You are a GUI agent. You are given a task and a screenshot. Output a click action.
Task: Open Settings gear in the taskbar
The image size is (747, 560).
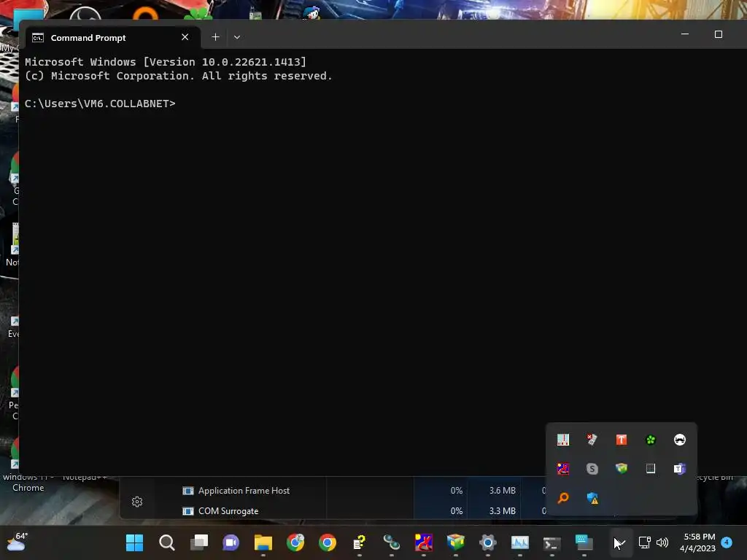(x=488, y=542)
